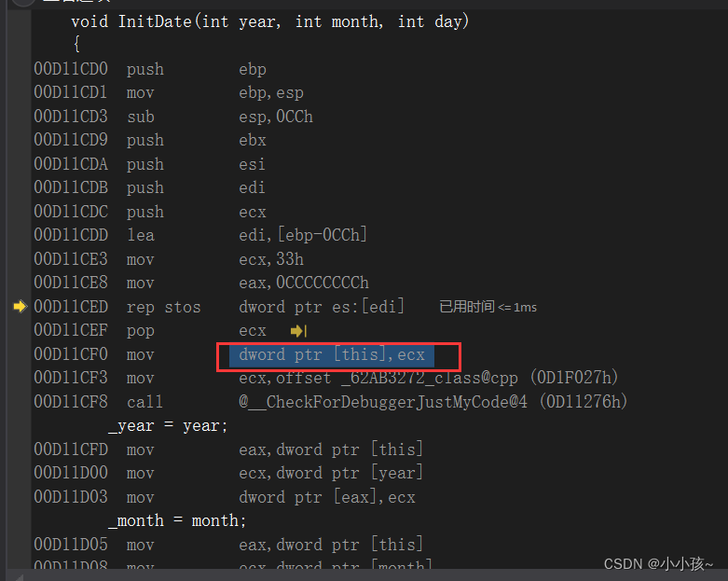Click the breakpoint margin beside address 00D11CF8

(20, 402)
